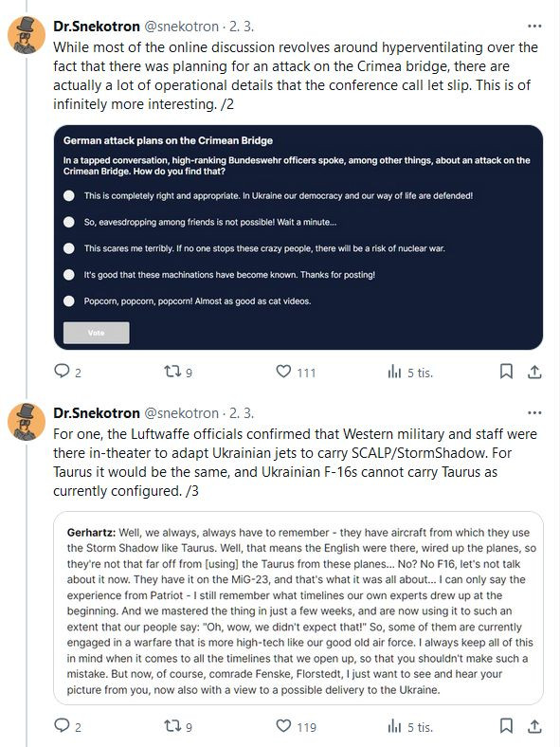Select 'This is completely right and appropriate' option
The image size is (560, 747).
[x=69, y=196]
